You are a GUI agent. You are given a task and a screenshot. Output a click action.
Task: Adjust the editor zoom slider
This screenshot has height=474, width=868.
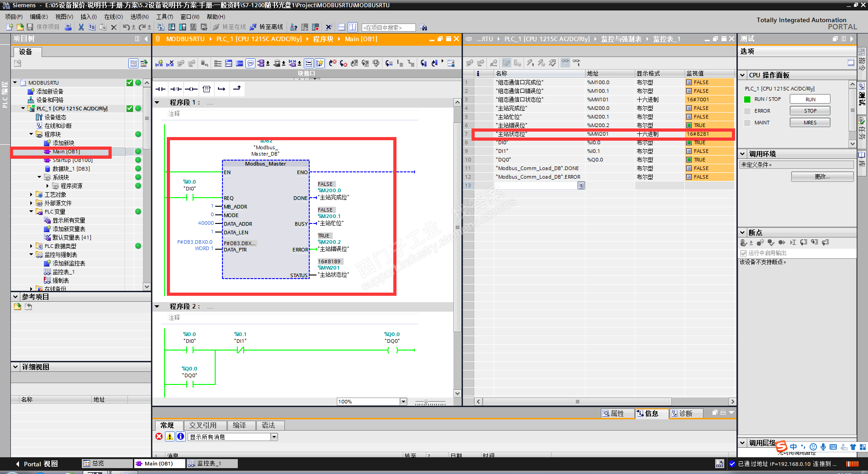(x=426, y=402)
